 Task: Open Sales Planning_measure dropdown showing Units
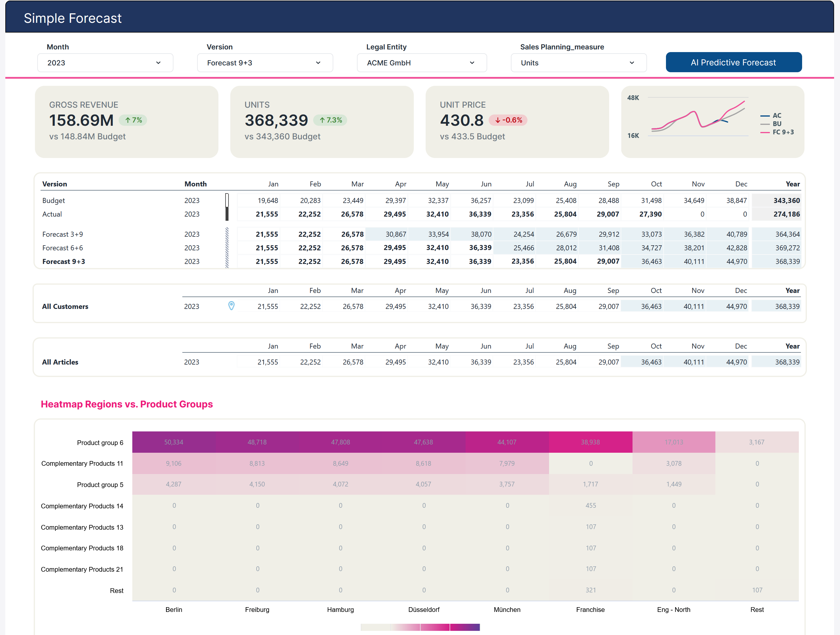click(578, 63)
